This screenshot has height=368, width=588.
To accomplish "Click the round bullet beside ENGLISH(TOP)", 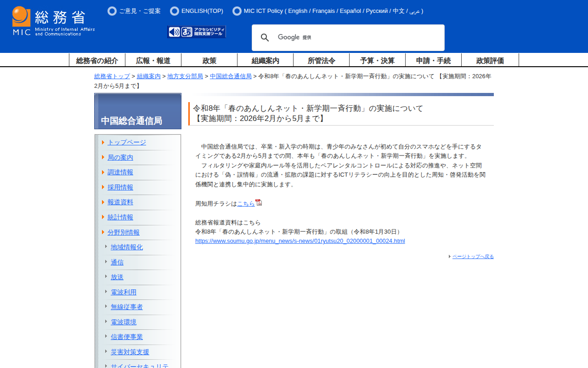I will coord(174,11).
